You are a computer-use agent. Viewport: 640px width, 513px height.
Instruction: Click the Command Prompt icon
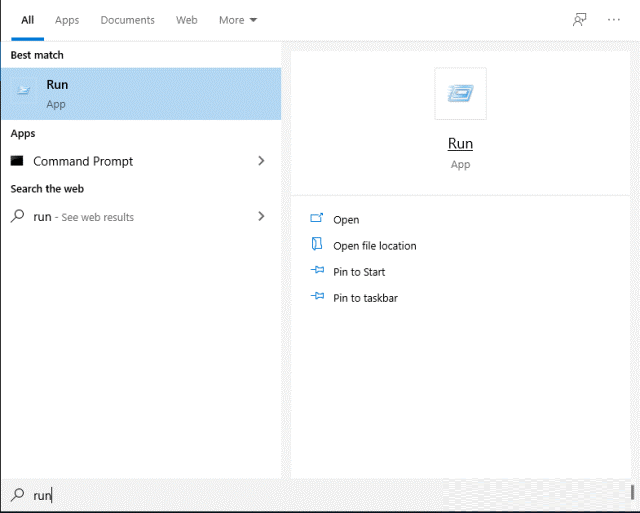pyautogui.click(x=17, y=161)
